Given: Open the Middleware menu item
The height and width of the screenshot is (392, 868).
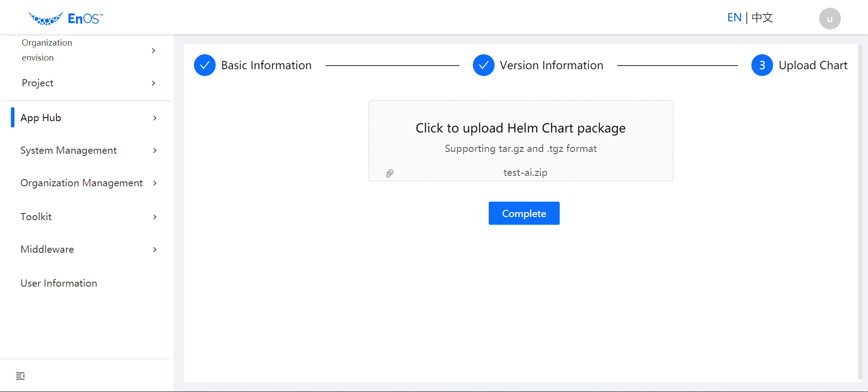Looking at the screenshot, I should pyautogui.click(x=47, y=250).
